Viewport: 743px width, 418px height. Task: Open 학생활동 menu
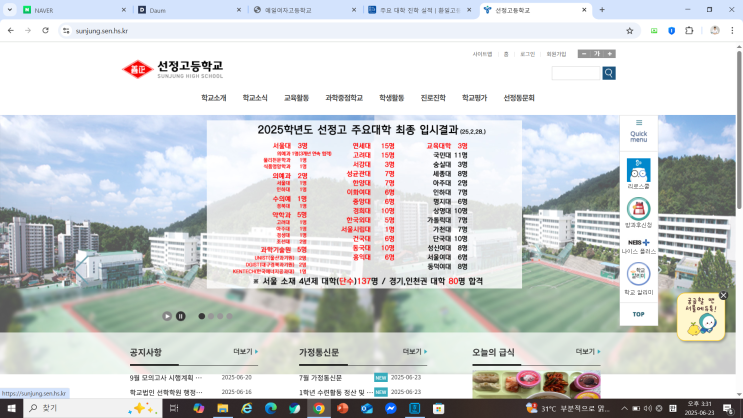pos(391,98)
